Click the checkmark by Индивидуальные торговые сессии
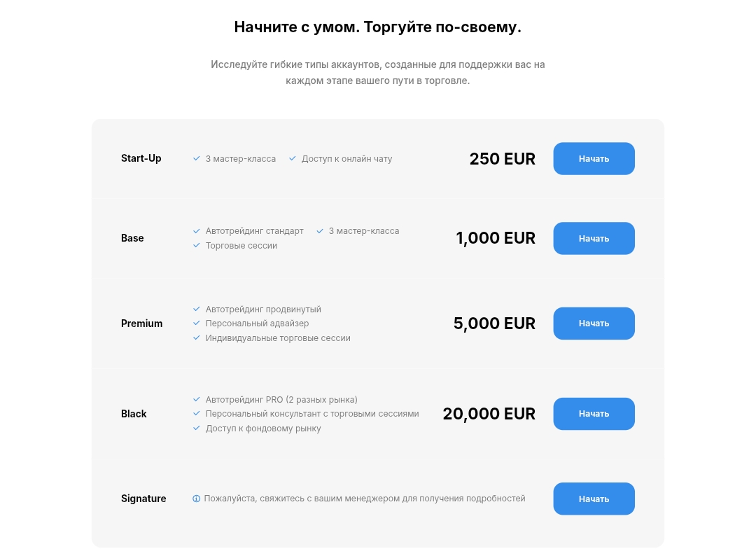 coord(196,338)
